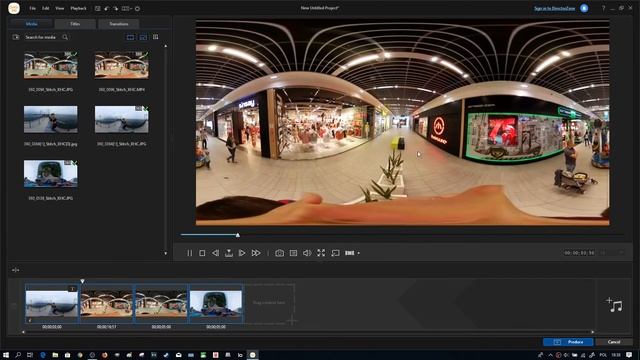Step to the previous frame
640x360 pixels.
pyautogui.click(x=215, y=253)
